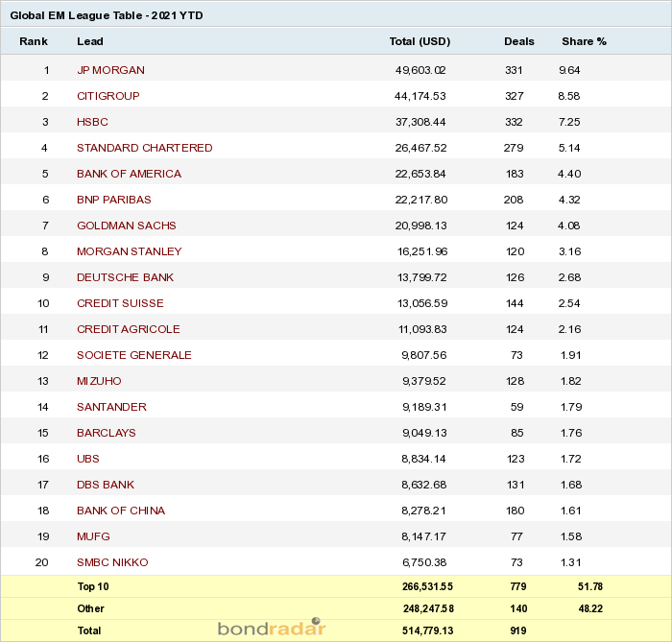
Task: Click the Total (USD) column header
Action: pyautogui.click(x=420, y=41)
